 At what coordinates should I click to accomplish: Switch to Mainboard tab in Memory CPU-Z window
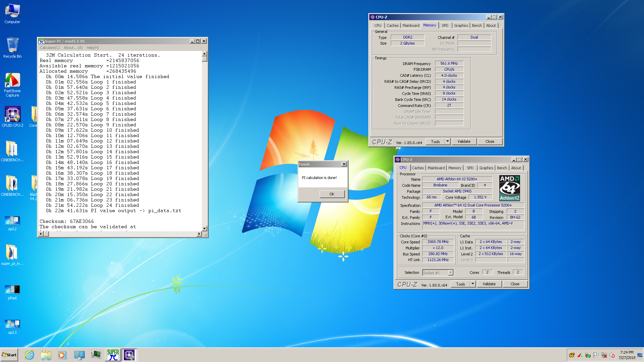411,25
